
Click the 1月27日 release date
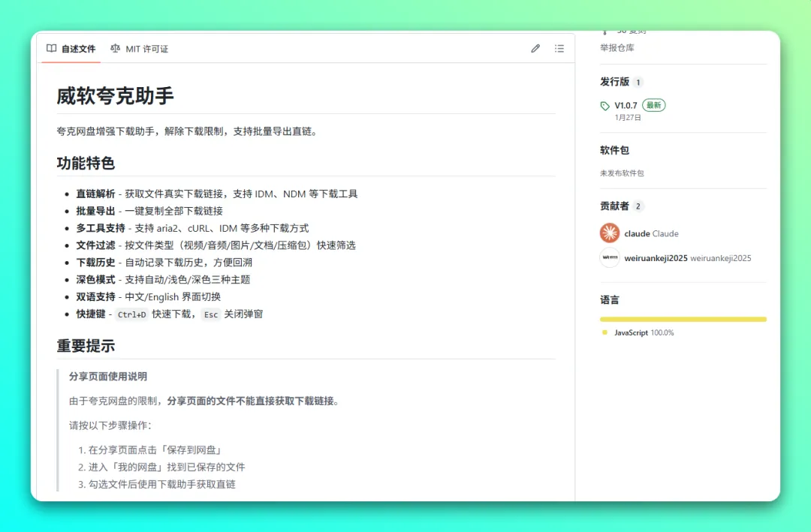point(628,117)
